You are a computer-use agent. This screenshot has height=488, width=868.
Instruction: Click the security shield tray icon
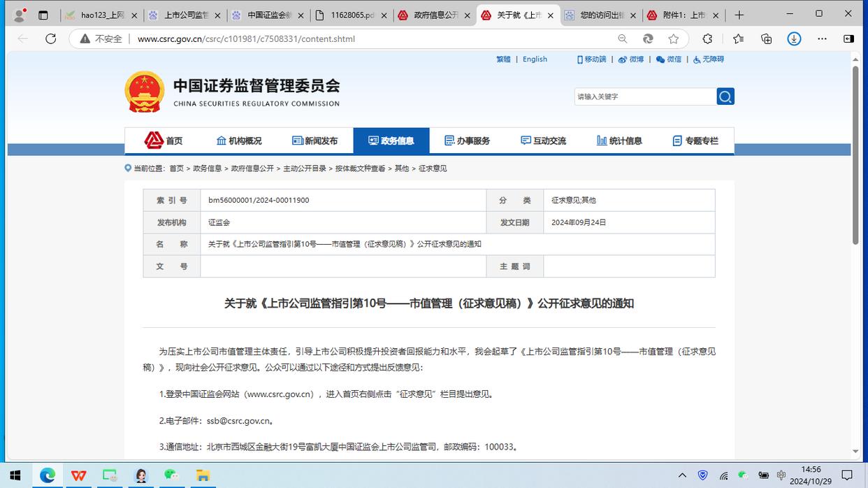point(703,475)
